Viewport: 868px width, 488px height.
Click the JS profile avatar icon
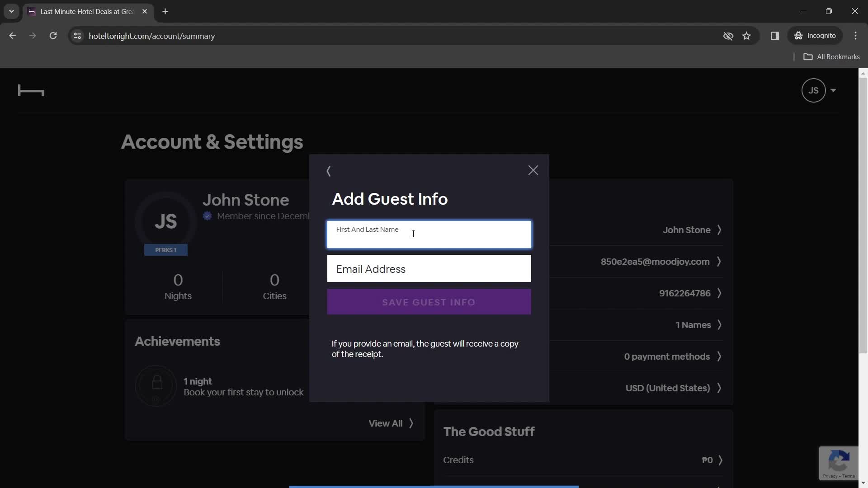(813, 90)
